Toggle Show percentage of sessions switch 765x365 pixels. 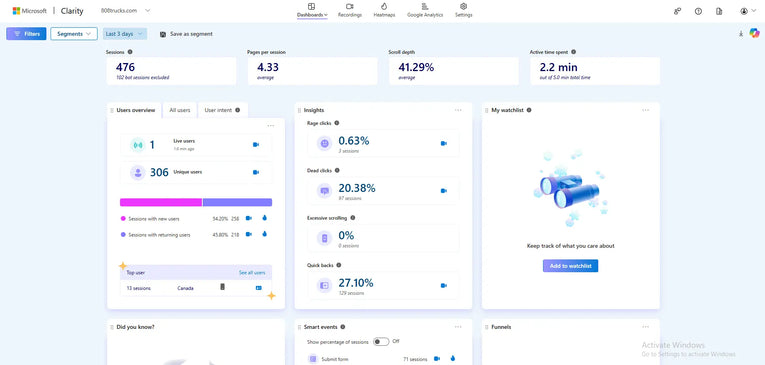381,342
